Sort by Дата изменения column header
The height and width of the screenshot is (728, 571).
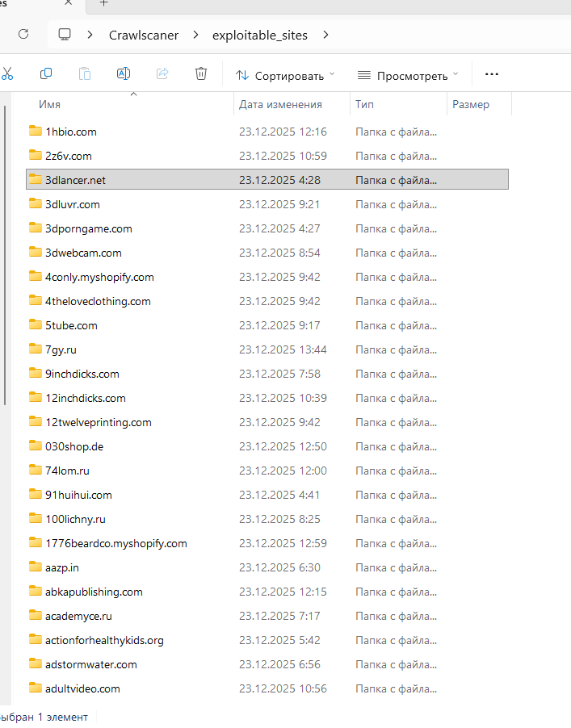(x=280, y=104)
